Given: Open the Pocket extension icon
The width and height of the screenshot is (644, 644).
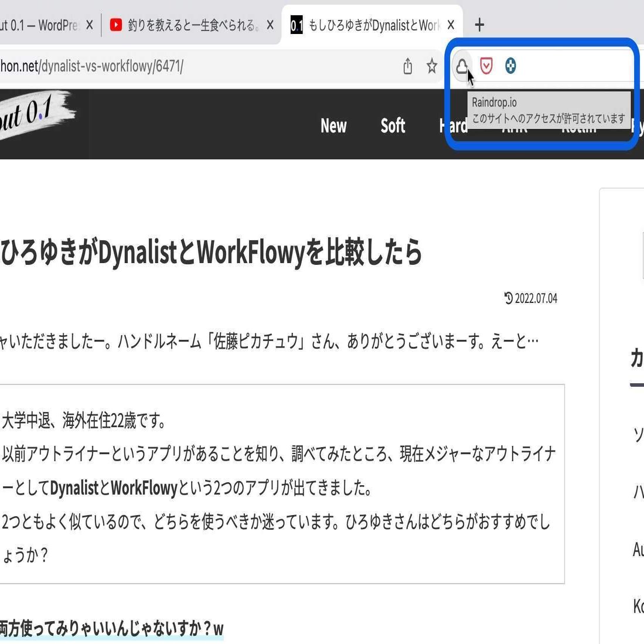Looking at the screenshot, I should coord(486,66).
